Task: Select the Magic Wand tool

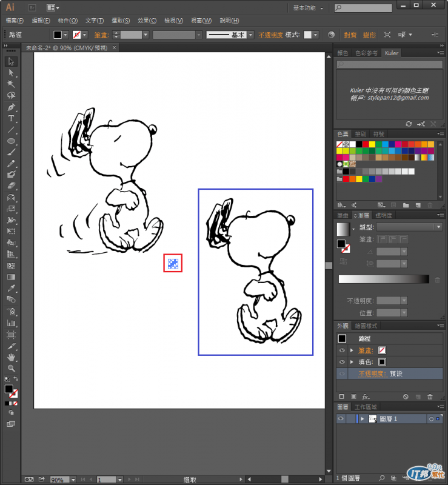Action: click(x=11, y=84)
